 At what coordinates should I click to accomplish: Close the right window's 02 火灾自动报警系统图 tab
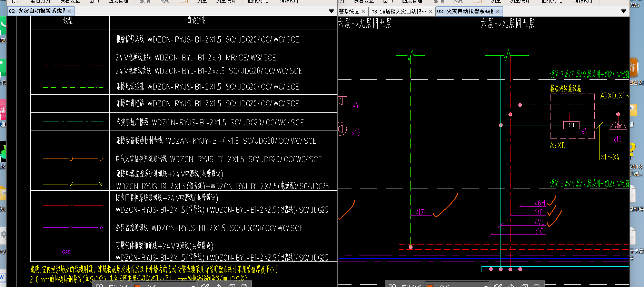[x=498, y=11]
